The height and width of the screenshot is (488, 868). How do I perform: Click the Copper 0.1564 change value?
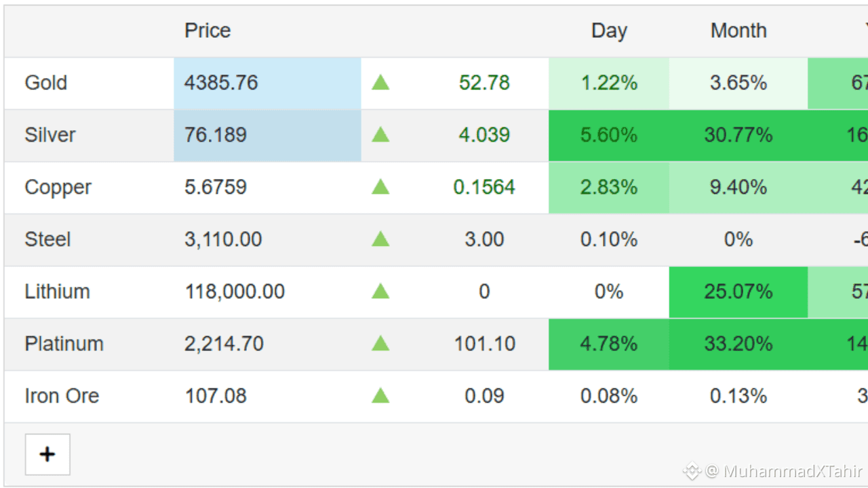484,187
